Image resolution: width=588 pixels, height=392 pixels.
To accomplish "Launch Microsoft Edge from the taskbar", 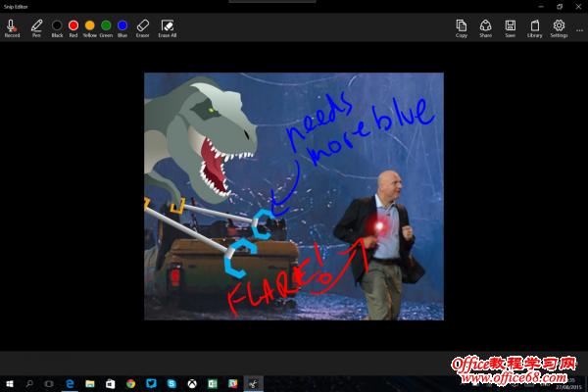I will pyautogui.click(x=71, y=383).
